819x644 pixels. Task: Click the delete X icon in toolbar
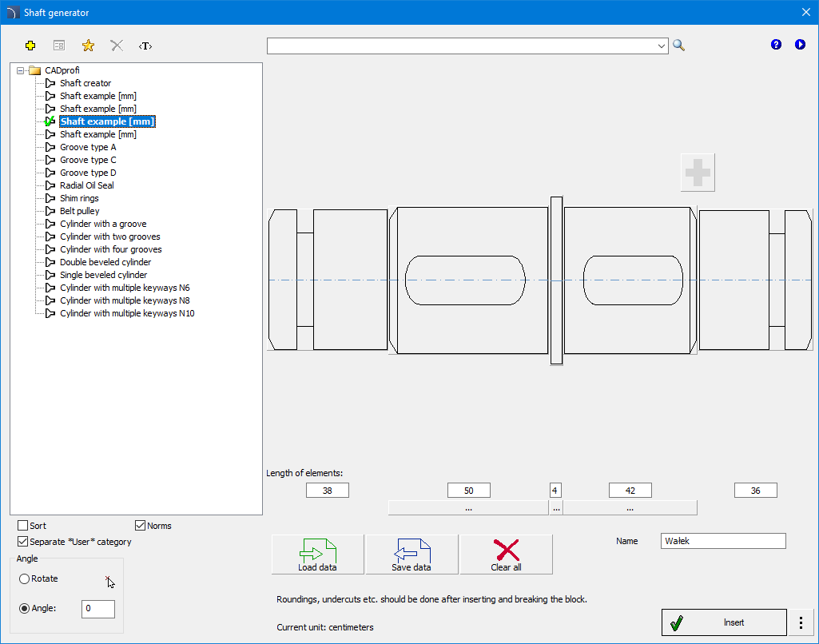(117, 46)
